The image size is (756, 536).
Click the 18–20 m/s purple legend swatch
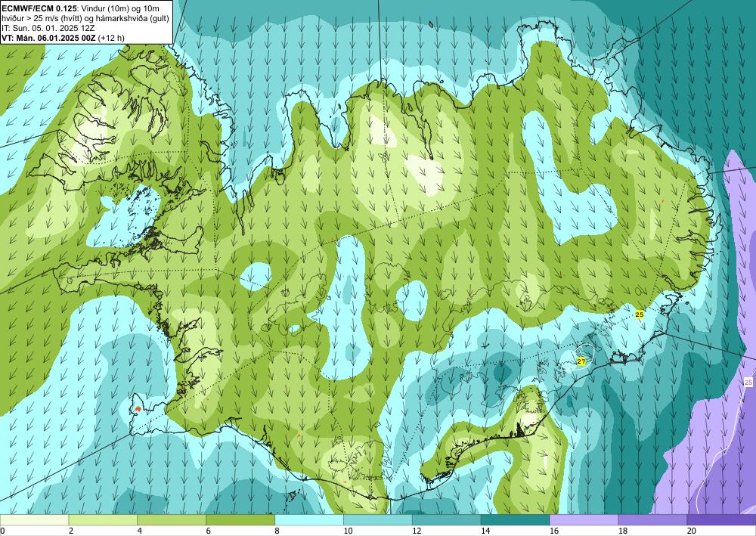[x=653, y=519]
